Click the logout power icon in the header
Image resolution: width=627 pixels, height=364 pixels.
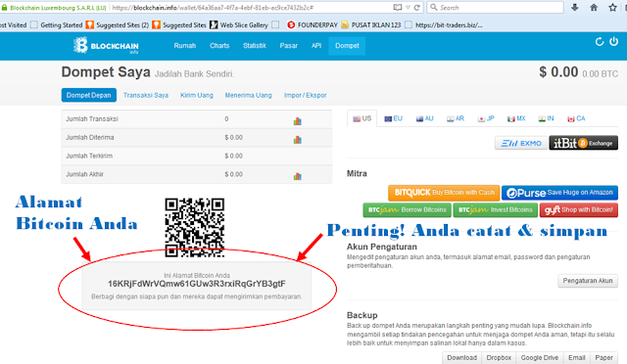point(614,41)
